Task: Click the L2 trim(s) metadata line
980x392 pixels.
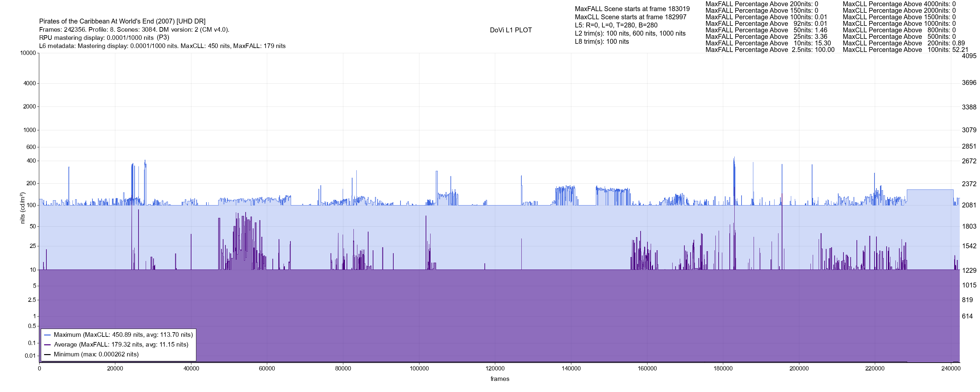Action: coord(630,34)
